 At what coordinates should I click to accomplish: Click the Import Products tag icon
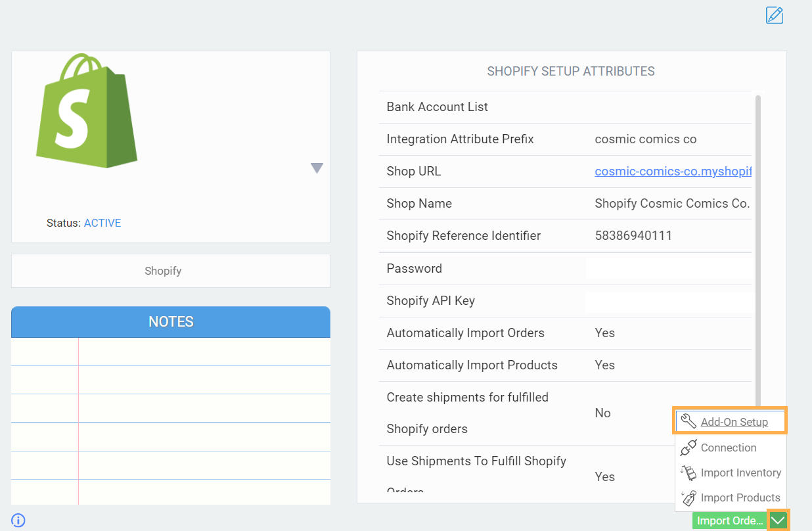688,497
